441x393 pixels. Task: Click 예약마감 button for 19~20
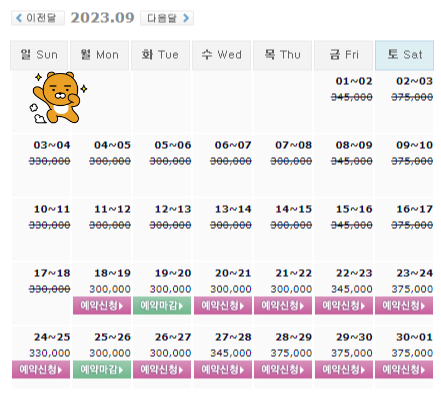(x=162, y=306)
